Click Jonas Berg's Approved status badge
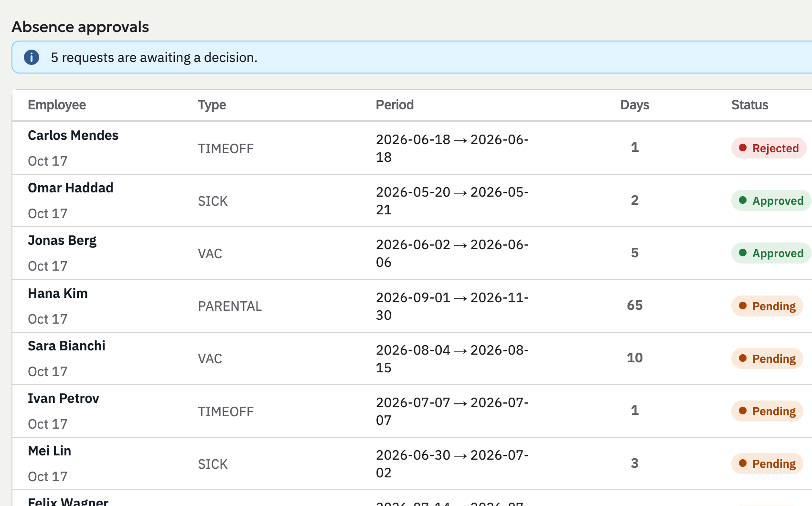 [771, 253]
